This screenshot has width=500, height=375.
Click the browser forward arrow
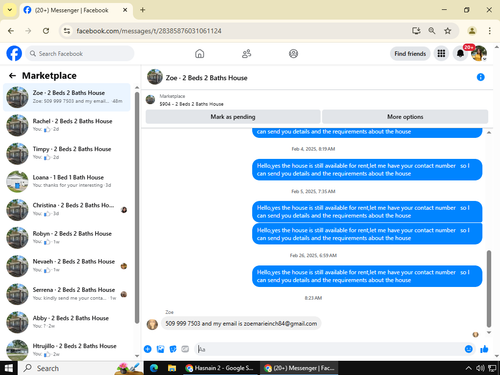coord(28,31)
